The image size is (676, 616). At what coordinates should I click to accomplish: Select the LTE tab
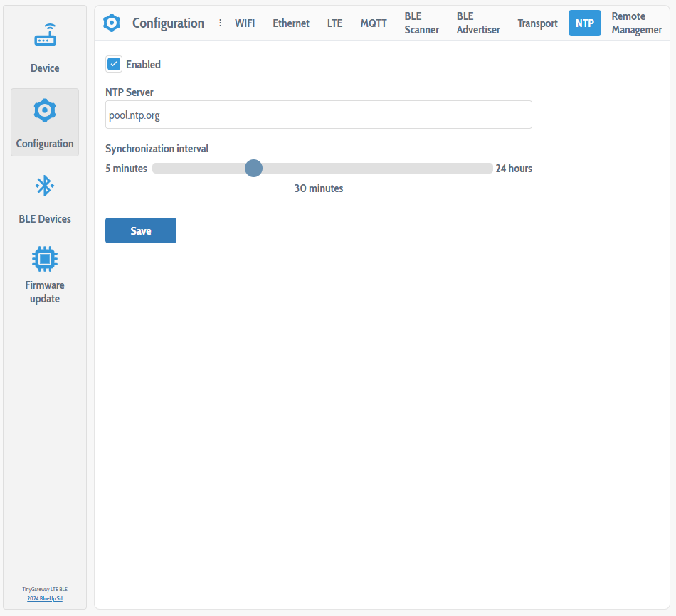click(x=334, y=23)
